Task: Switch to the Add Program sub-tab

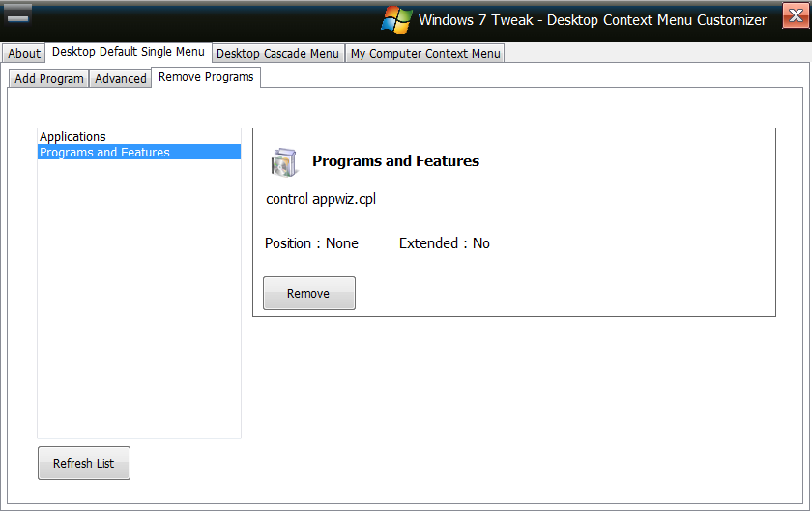Action: pos(48,78)
